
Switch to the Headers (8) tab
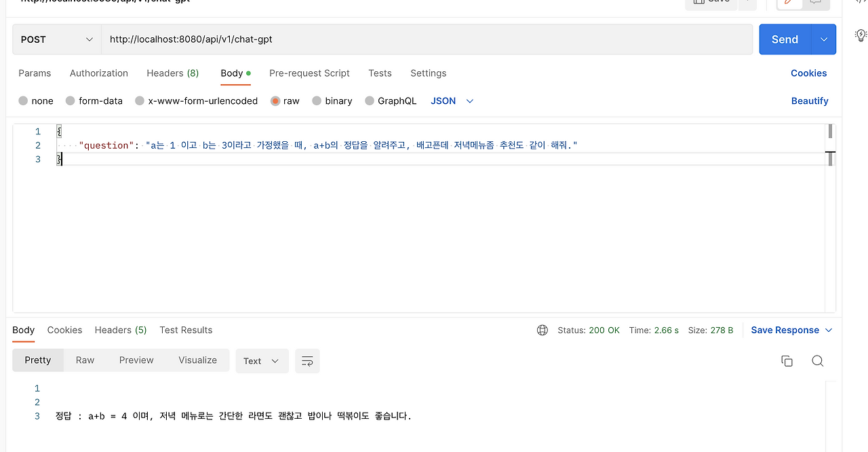coord(172,73)
